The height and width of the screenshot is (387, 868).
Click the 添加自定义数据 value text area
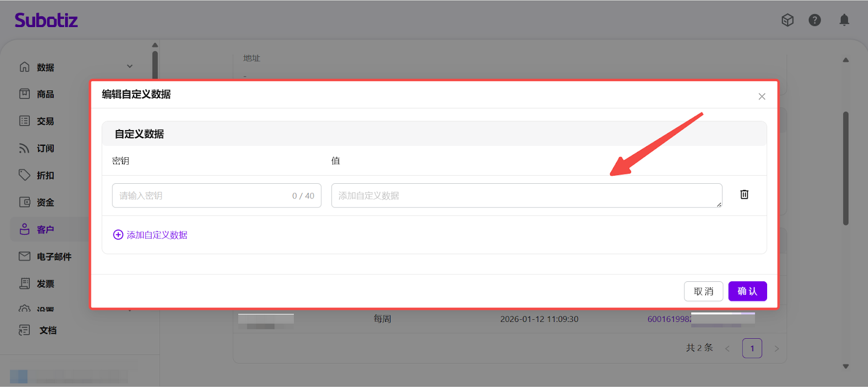(526, 196)
